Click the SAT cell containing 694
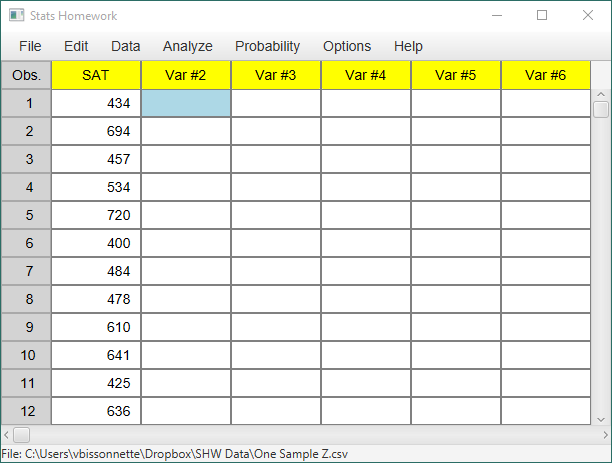Screen dimensions: 612x463 pyautogui.click(x=96, y=131)
